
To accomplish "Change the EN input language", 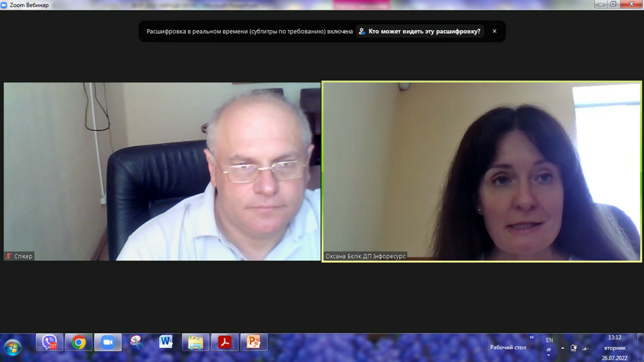I will [x=549, y=340].
